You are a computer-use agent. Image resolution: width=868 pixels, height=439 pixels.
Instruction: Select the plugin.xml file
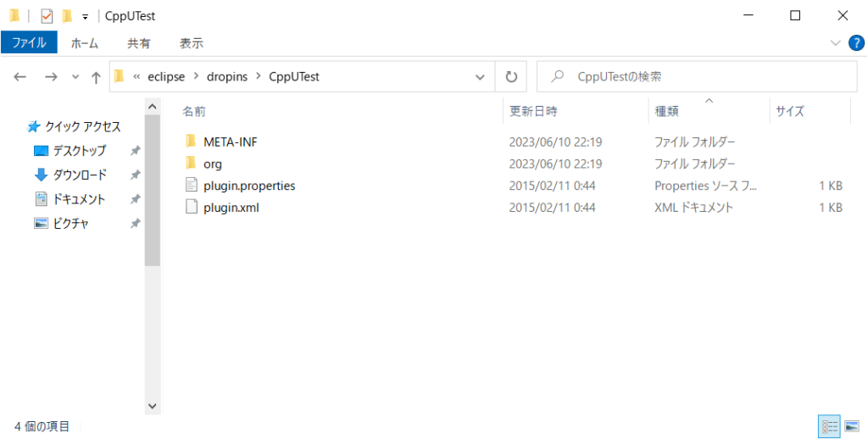[x=231, y=208]
